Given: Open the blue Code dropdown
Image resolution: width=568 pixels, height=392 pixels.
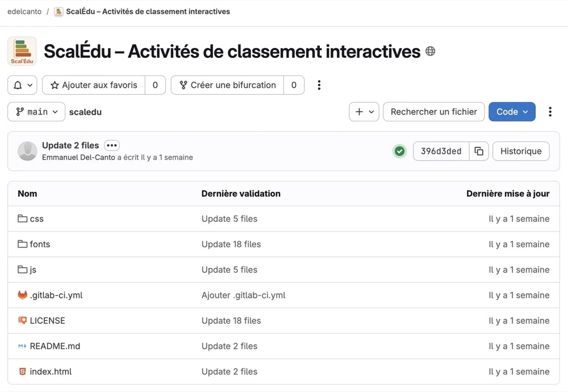Looking at the screenshot, I should pos(512,112).
